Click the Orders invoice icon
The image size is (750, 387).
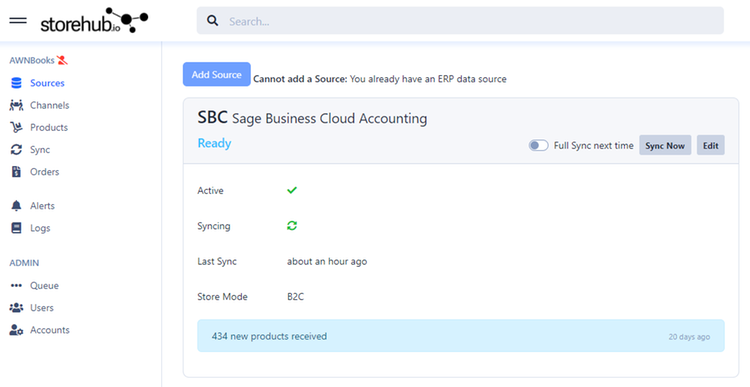point(16,172)
